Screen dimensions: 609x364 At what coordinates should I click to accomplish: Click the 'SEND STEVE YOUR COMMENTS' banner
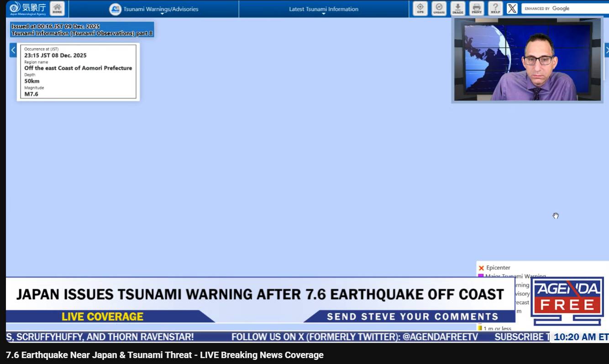413,317
